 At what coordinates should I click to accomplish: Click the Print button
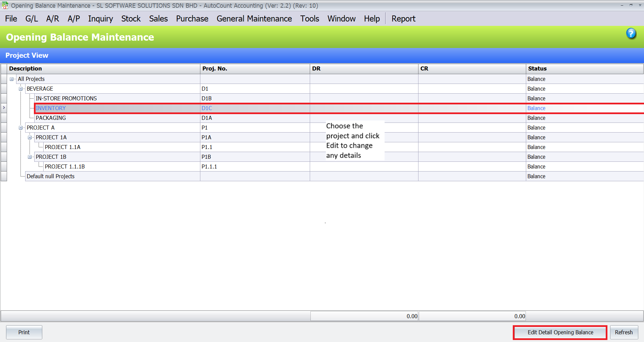[x=24, y=332]
